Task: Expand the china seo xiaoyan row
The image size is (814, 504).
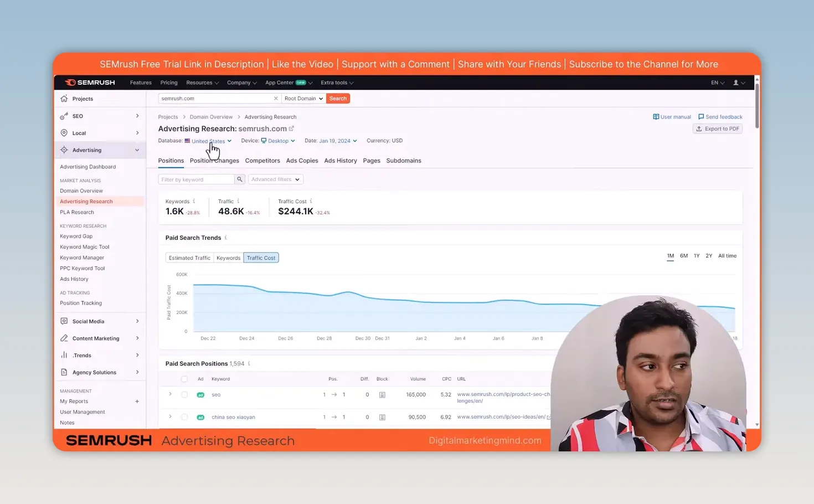Action: coord(170,416)
